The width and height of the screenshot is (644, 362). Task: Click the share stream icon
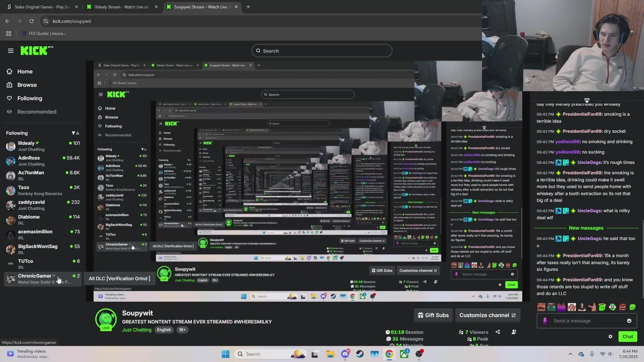click(x=498, y=332)
